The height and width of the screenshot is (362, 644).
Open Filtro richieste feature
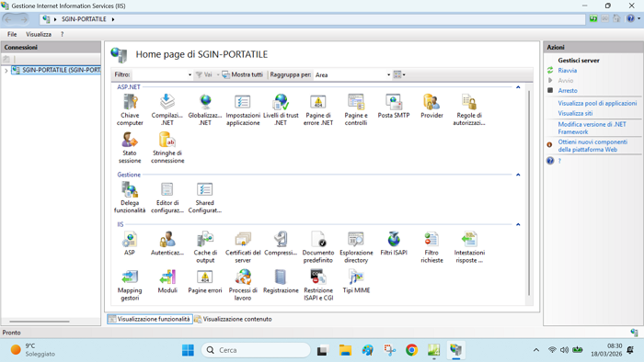[x=431, y=247]
